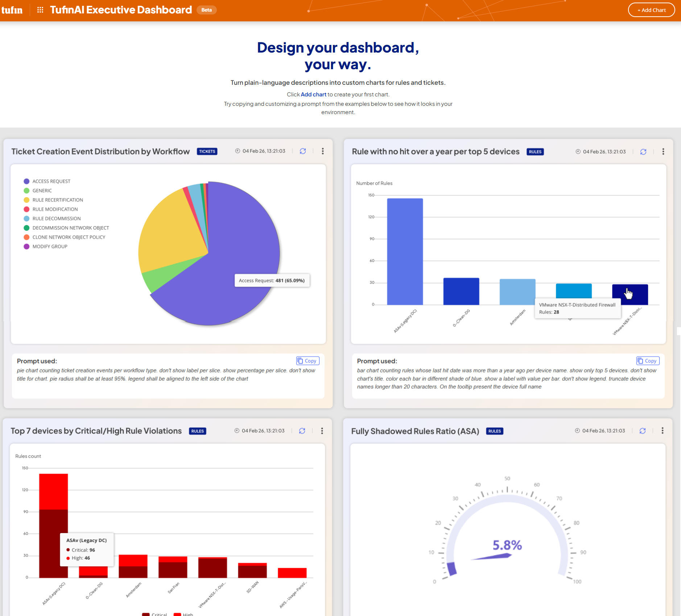Toggle GENERIC legend series in pie chart

(x=42, y=191)
